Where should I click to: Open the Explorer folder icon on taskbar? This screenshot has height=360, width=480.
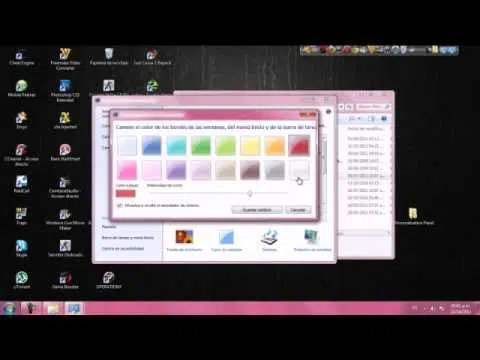tap(53, 308)
